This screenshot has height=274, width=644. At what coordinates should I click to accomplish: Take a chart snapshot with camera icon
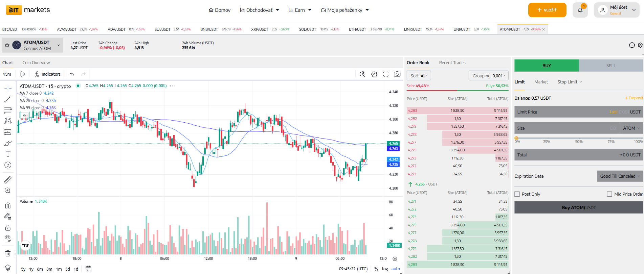coord(397,74)
